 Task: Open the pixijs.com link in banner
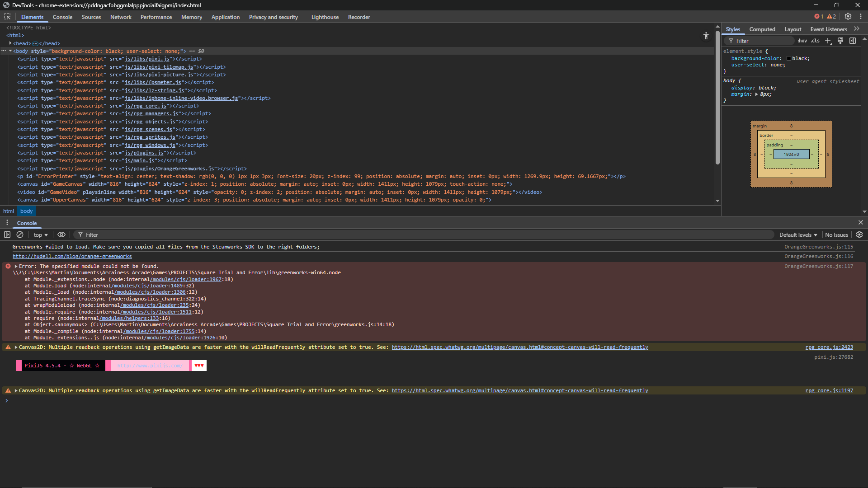pyautogui.click(x=150, y=366)
